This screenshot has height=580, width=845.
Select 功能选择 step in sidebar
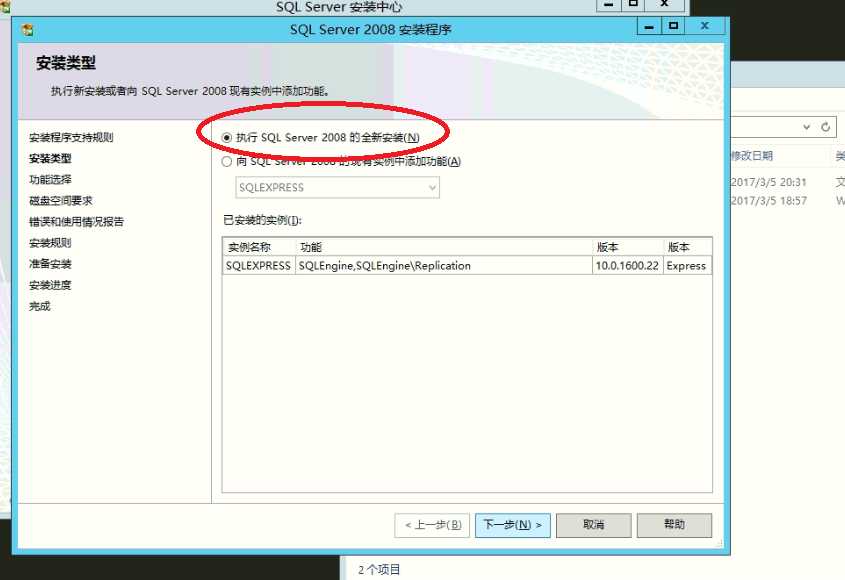pyautogui.click(x=50, y=179)
